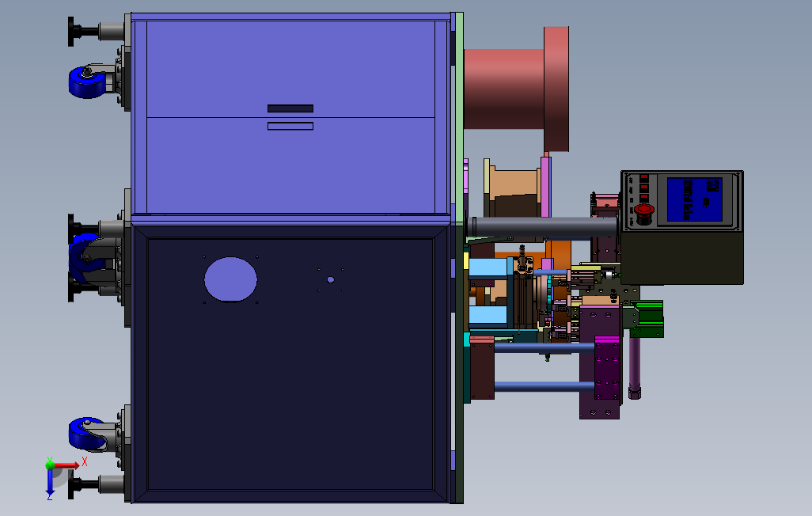Click the Z axis of coordinate triad

click(x=50, y=483)
